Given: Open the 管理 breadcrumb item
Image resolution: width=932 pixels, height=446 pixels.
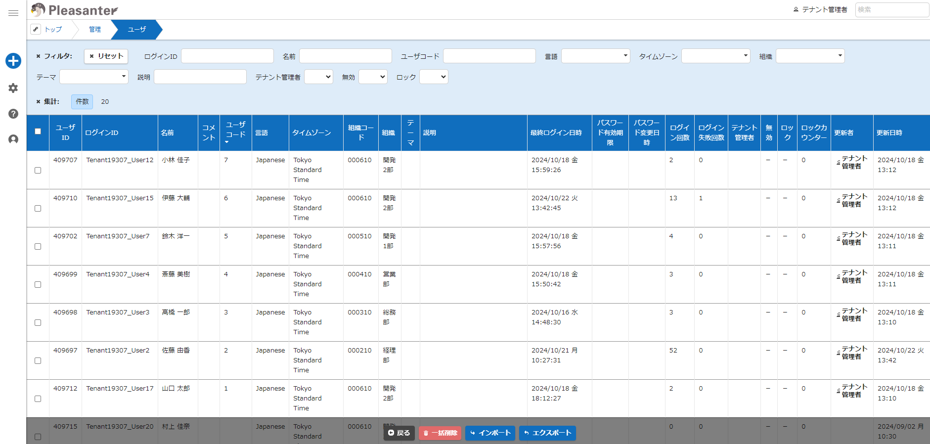Looking at the screenshot, I should point(95,30).
